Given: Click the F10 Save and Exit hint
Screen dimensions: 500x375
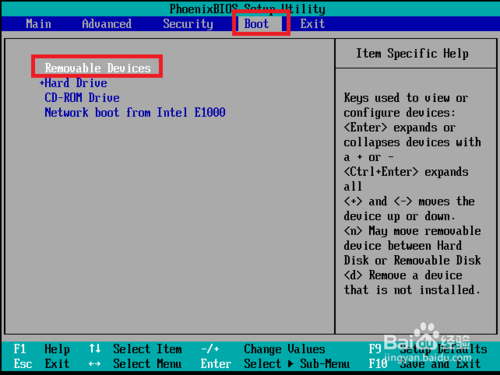Looking at the screenshot, I should click(x=425, y=364).
